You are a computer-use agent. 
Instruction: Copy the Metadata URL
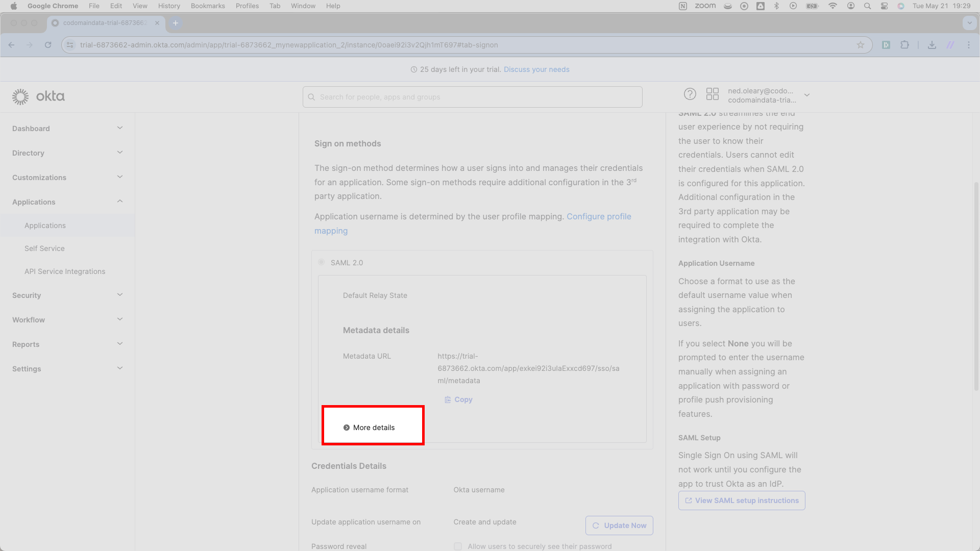tap(458, 399)
